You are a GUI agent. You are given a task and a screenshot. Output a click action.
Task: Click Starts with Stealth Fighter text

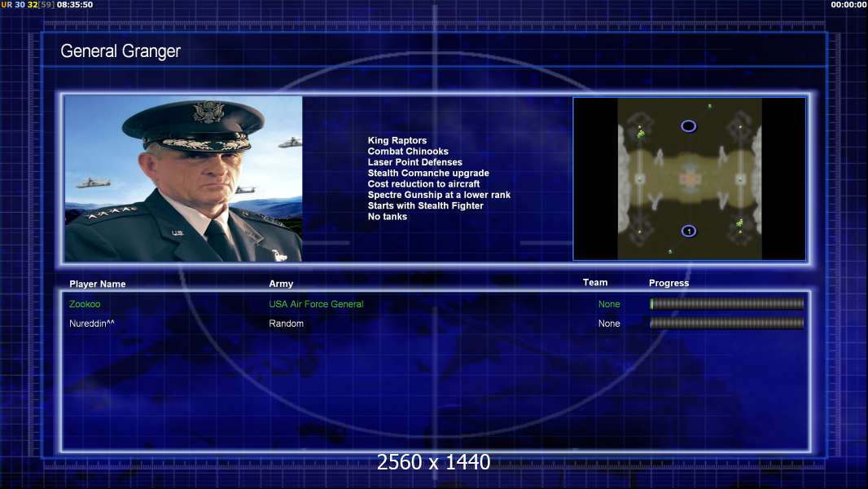[x=425, y=205]
